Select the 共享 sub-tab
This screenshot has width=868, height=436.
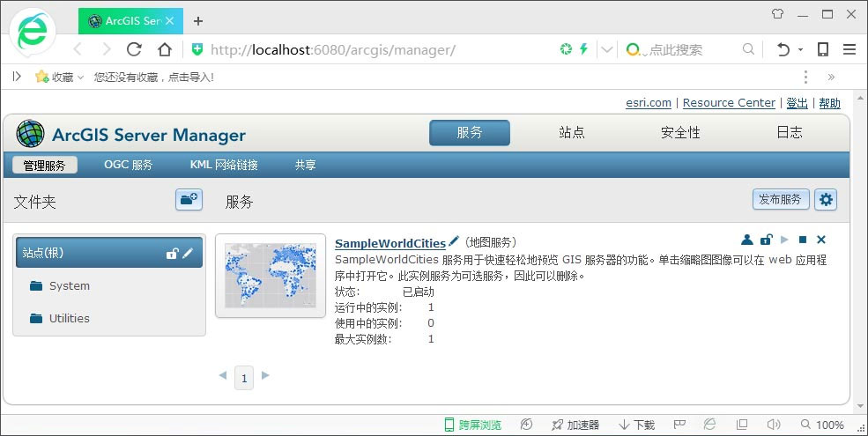click(305, 165)
